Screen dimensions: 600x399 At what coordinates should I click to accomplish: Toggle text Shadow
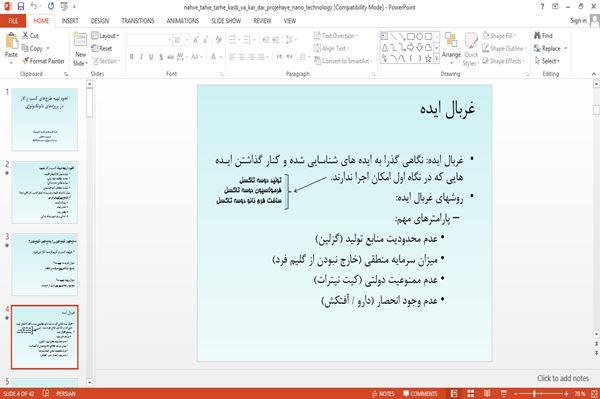point(161,57)
